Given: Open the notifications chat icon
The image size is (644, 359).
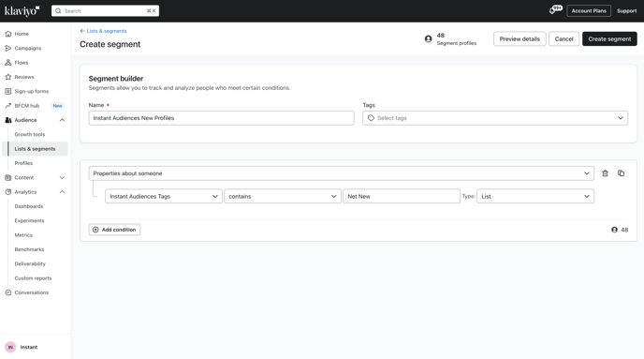Looking at the screenshot, I should point(555,10).
